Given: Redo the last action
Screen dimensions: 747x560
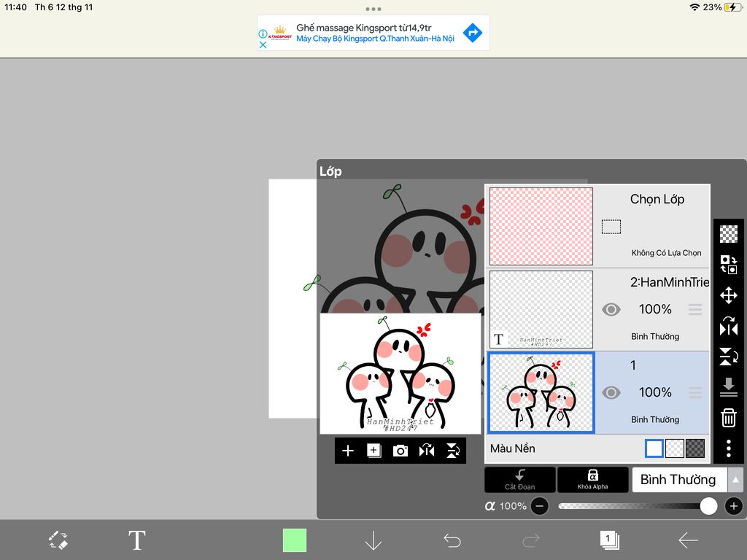Looking at the screenshot, I should point(531,540).
